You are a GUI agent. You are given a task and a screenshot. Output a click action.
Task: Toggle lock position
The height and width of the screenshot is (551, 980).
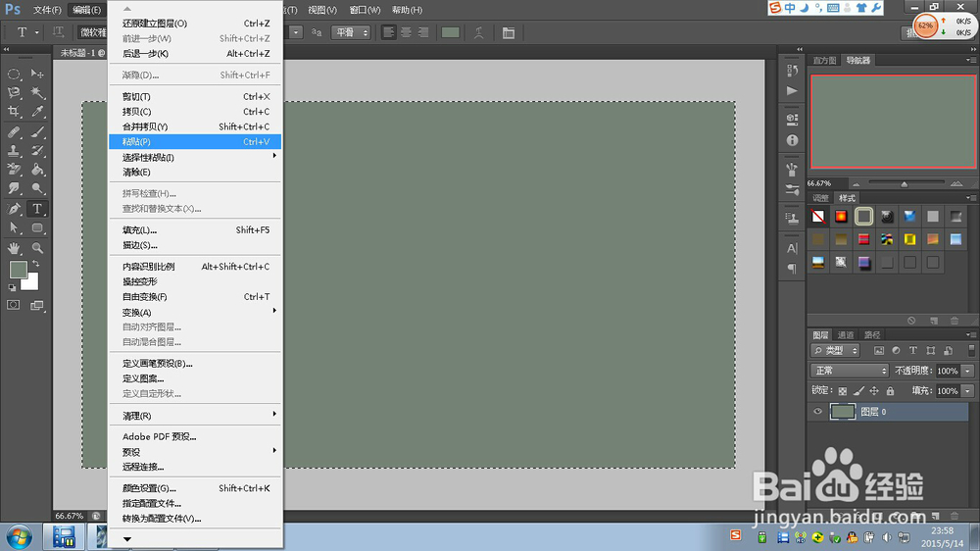[874, 391]
